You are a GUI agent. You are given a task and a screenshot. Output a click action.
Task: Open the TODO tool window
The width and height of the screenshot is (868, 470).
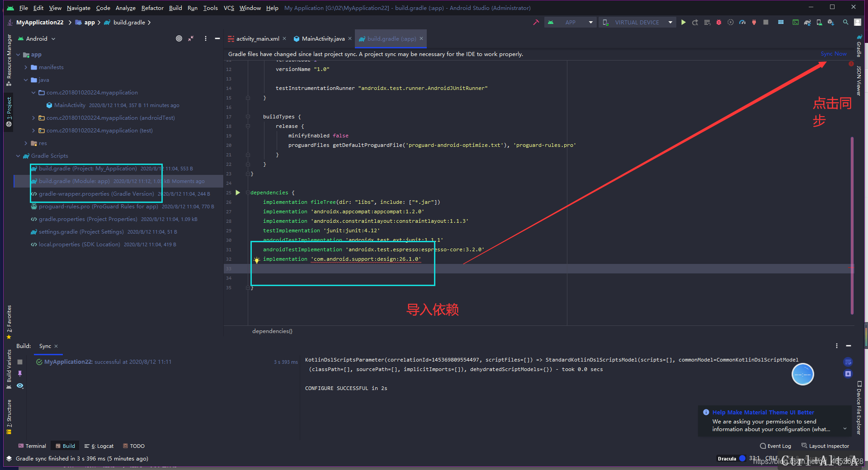(134, 446)
